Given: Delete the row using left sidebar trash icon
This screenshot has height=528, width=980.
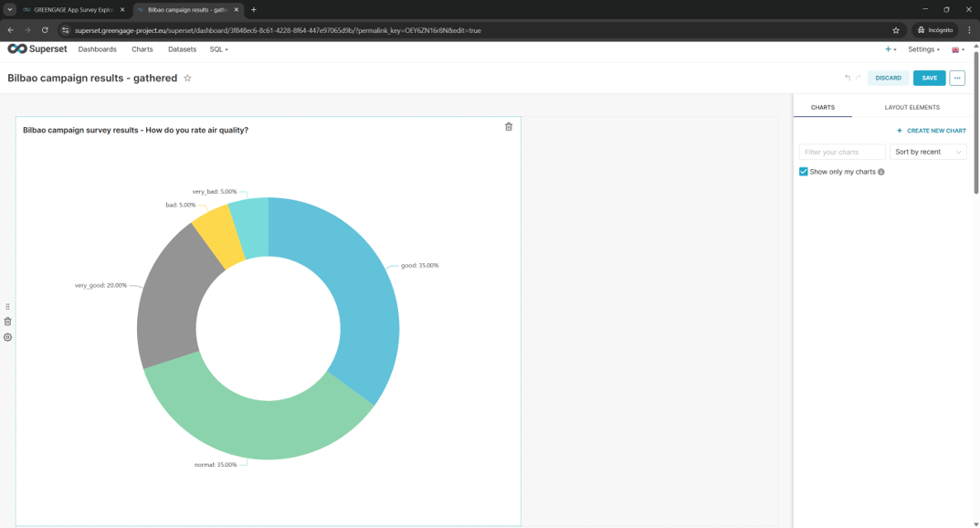Looking at the screenshot, I should tap(7, 322).
